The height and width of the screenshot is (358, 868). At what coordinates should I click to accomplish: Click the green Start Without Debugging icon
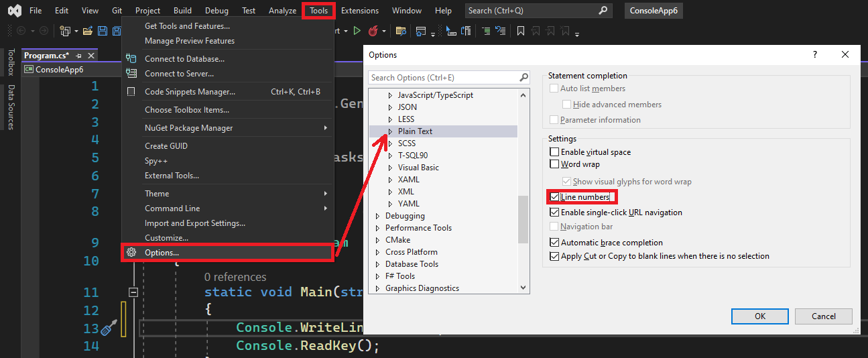[357, 31]
